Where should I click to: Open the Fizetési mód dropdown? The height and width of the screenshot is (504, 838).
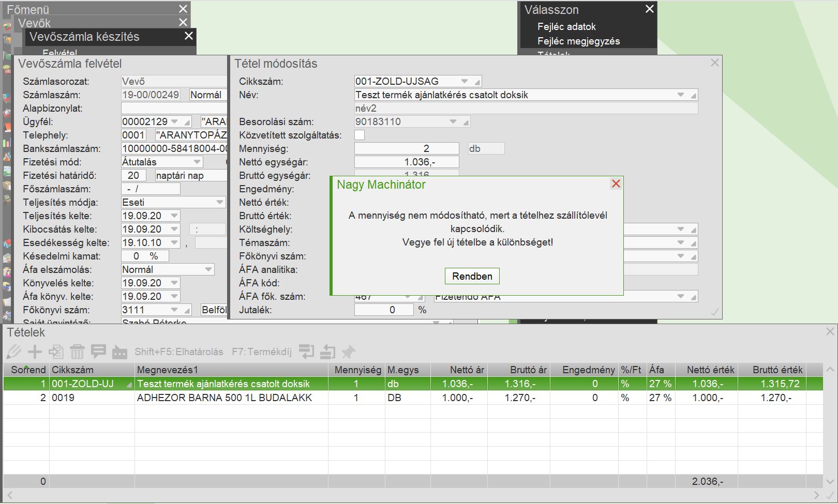[197, 162]
